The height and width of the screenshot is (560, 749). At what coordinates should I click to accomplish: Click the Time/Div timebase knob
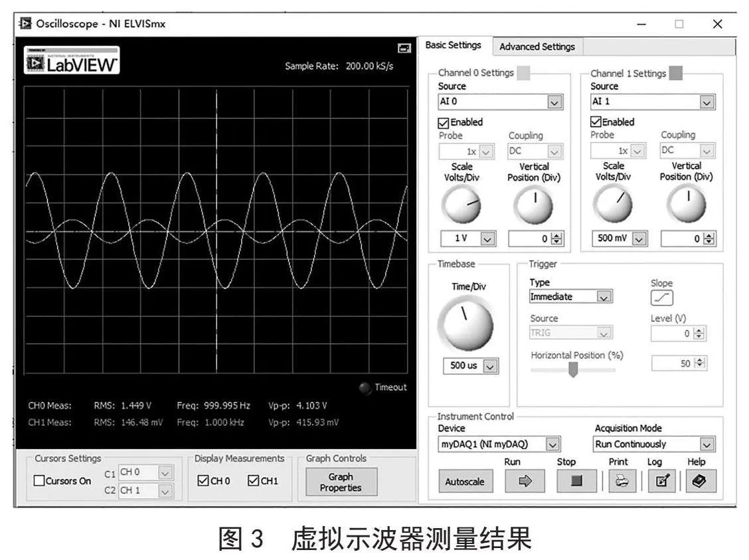[x=465, y=324]
